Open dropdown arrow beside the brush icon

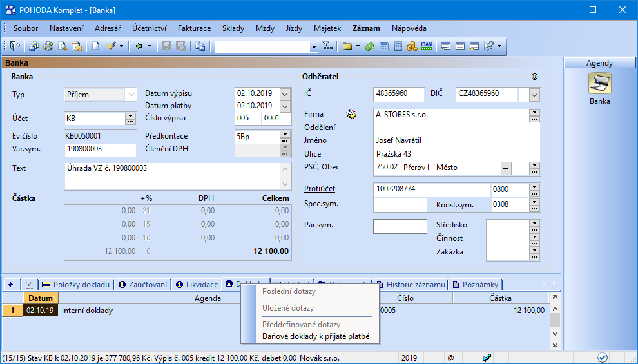point(121,46)
